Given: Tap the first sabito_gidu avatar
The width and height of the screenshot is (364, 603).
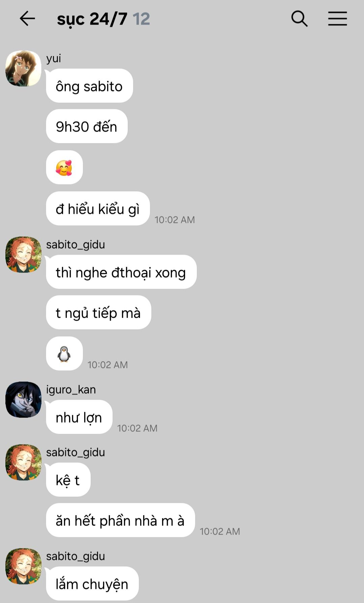Looking at the screenshot, I should coord(23,255).
